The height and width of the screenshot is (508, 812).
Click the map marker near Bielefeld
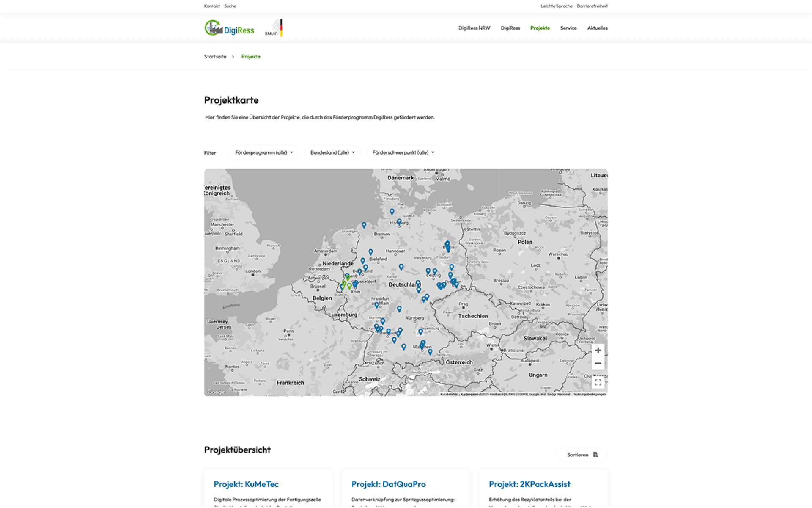click(370, 252)
